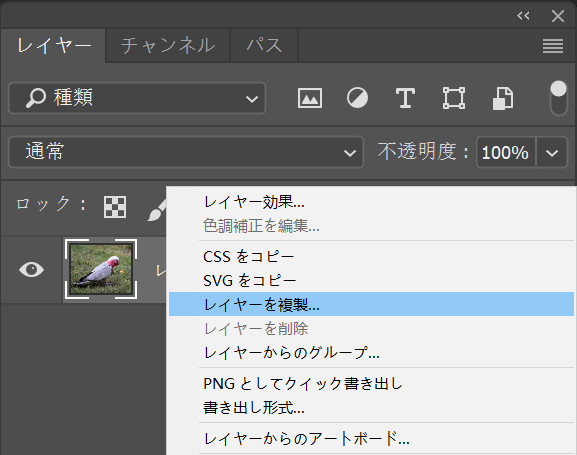Hide the layer with the eye icon

31,269
